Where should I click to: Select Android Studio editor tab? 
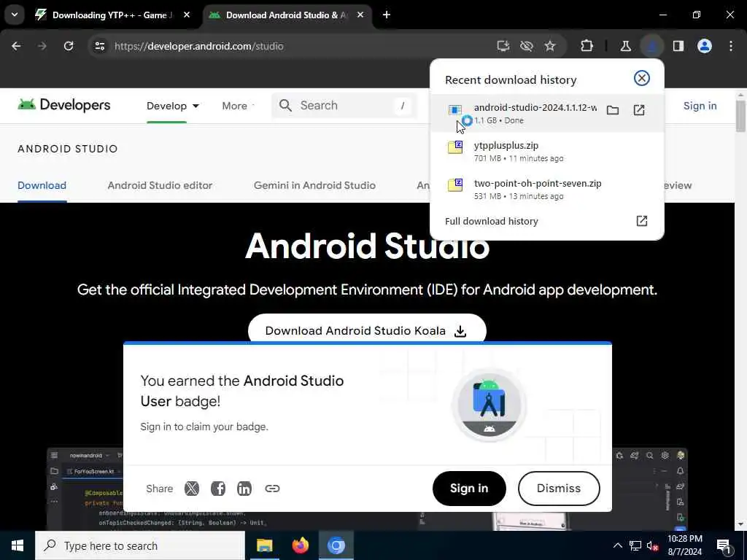coord(160,185)
